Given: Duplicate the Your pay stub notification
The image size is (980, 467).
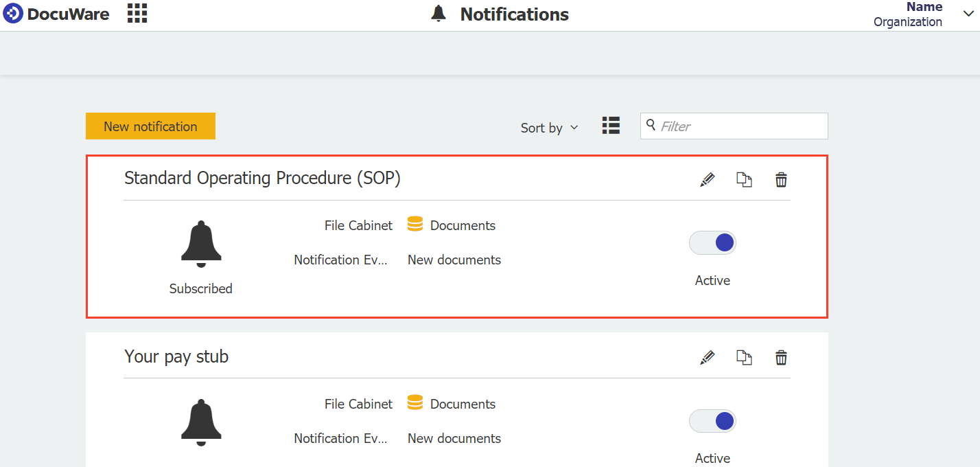Looking at the screenshot, I should pos(744,358).
